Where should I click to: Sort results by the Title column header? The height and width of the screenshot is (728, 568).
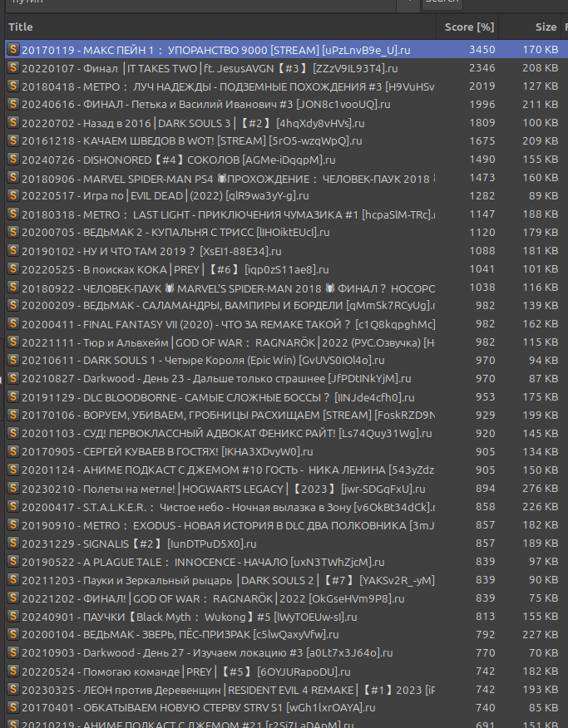click(x=220, y=27)
